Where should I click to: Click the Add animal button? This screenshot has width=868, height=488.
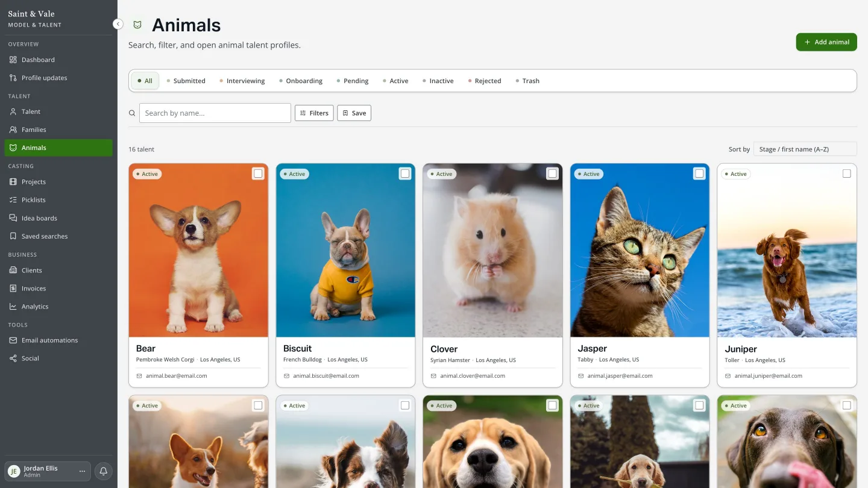pos(826,42)
